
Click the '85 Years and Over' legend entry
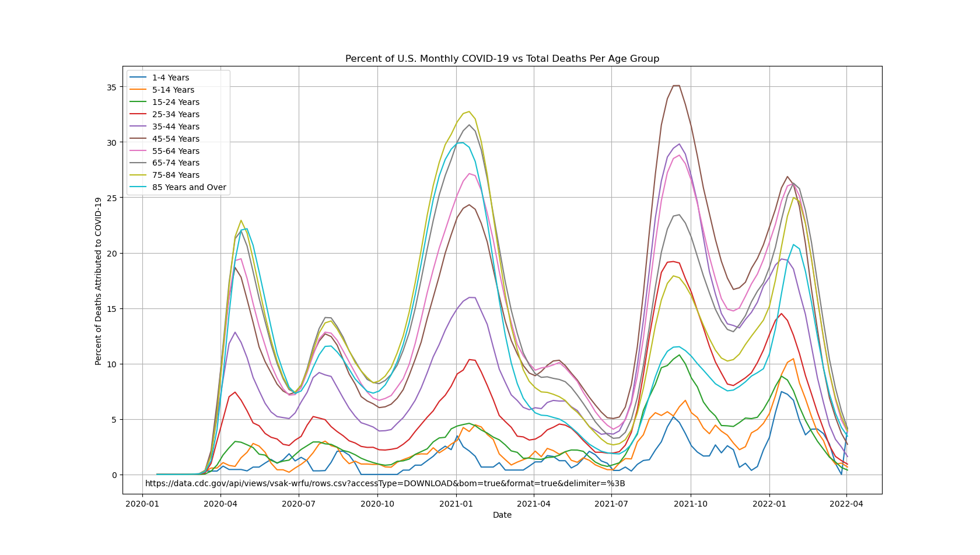(189, 187)
